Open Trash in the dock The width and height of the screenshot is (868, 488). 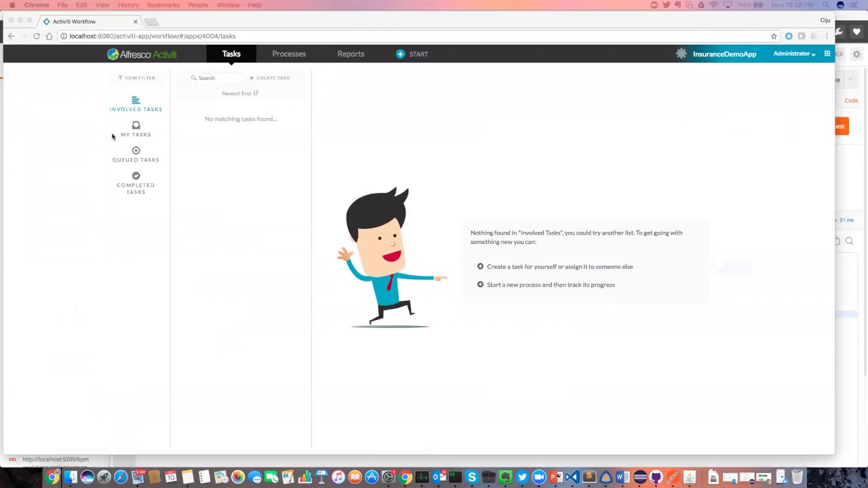pyautogui.click(x=797, y=477)
